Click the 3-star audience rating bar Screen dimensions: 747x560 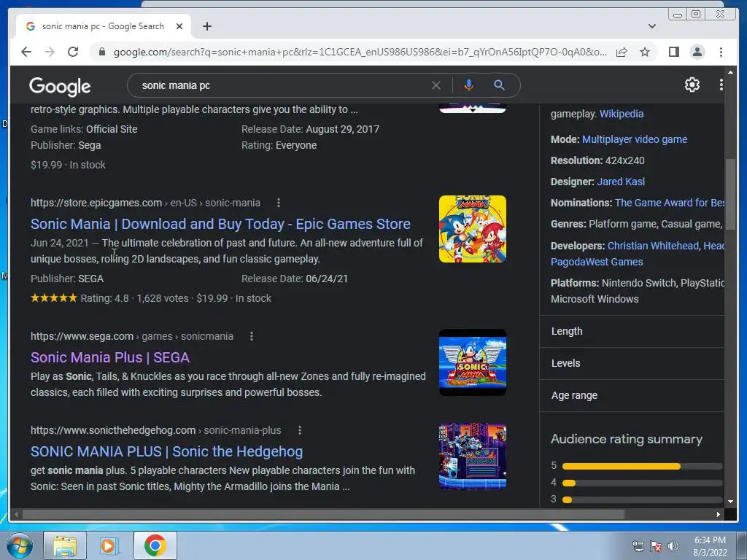coord(642,499)
